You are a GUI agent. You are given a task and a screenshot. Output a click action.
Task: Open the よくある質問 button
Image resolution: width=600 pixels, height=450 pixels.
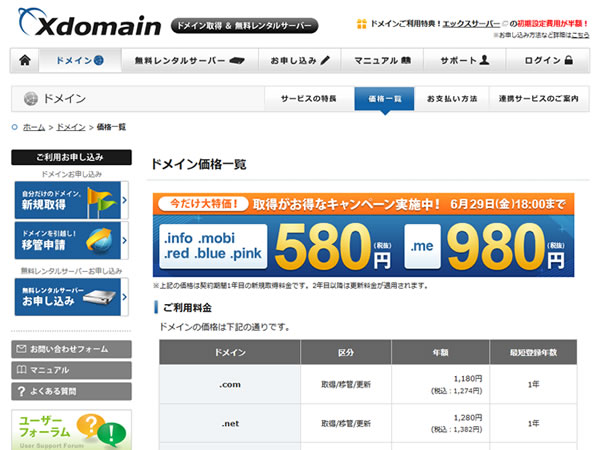pos(72,391)
